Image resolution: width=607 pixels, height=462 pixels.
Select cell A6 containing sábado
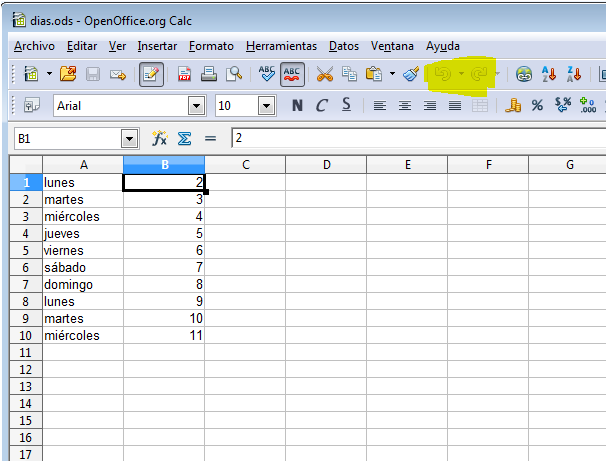coord(82,268)
